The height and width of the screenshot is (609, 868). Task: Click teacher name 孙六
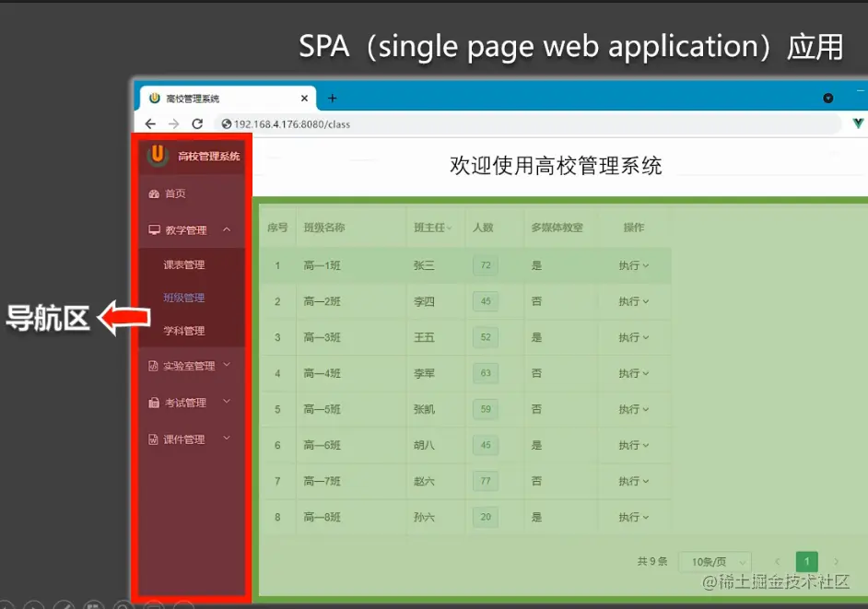click(424, 517)
